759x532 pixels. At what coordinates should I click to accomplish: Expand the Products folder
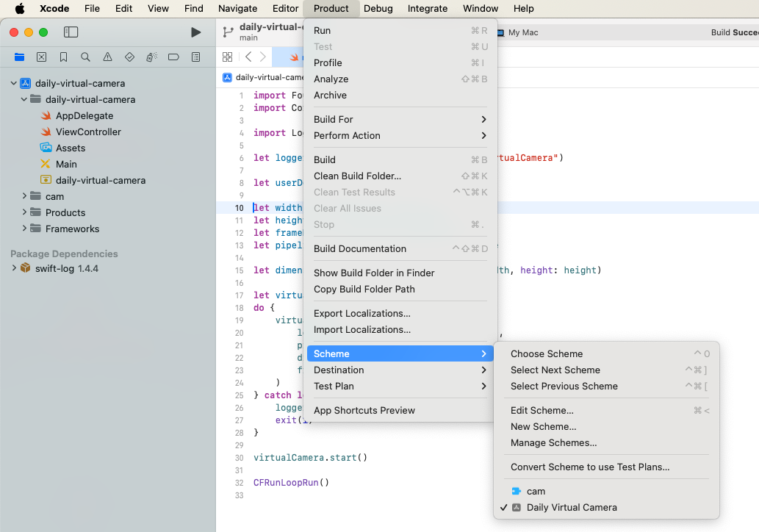pyautogui.click(x=24, y=212)
